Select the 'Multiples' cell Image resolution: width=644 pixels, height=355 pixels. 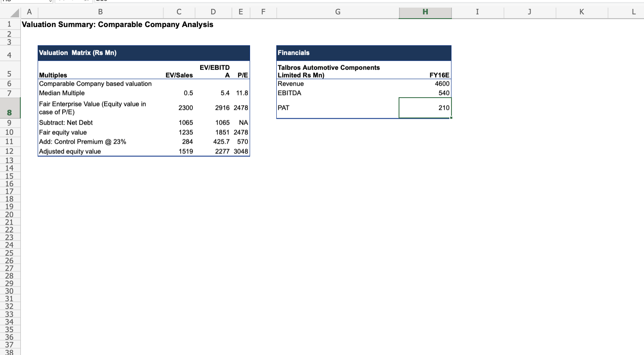pos(101,70)
